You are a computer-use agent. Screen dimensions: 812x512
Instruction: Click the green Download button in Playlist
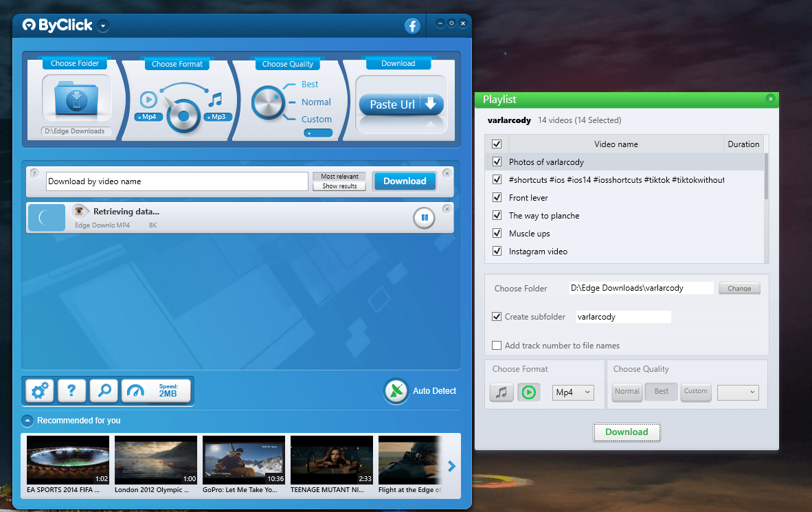[627, 432]
